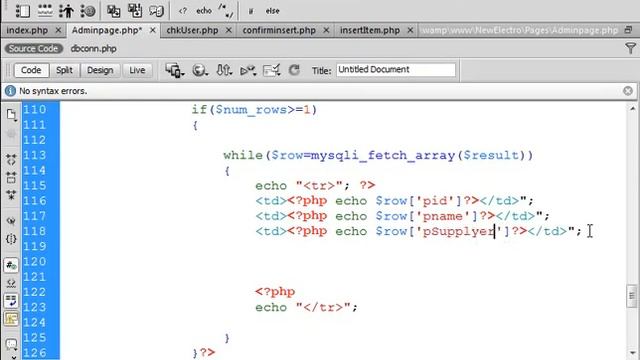Switch to the index.php tab
This screenshot has height=360, width=640.
coord(27,30)
